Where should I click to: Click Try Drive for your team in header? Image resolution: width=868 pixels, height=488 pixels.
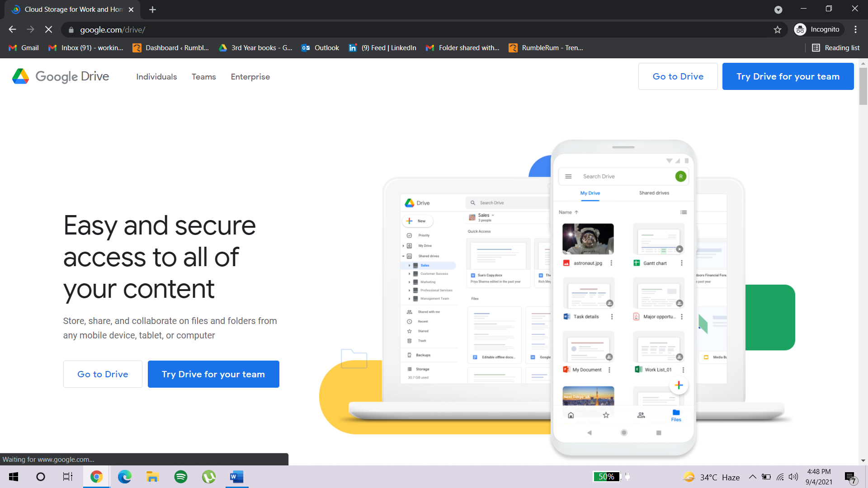(788, 76)
